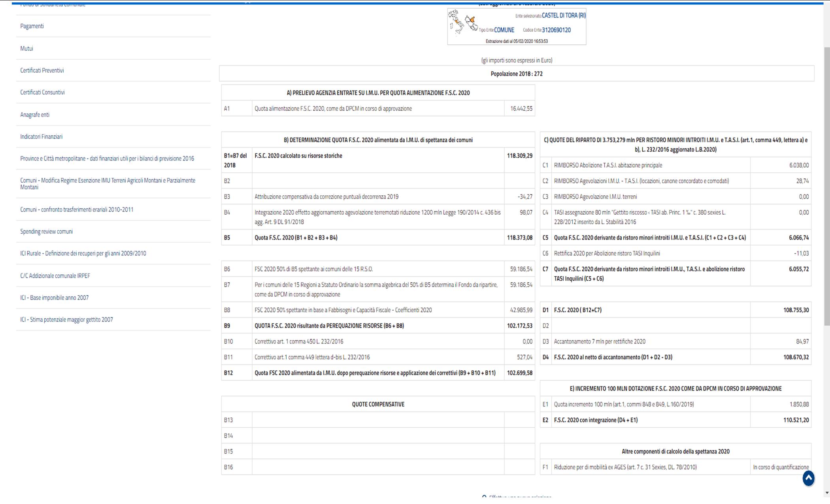The width and height of the screenshot is (830, 504).
Task: Click the vertical page scrollbar thumb
Action: 826,186
